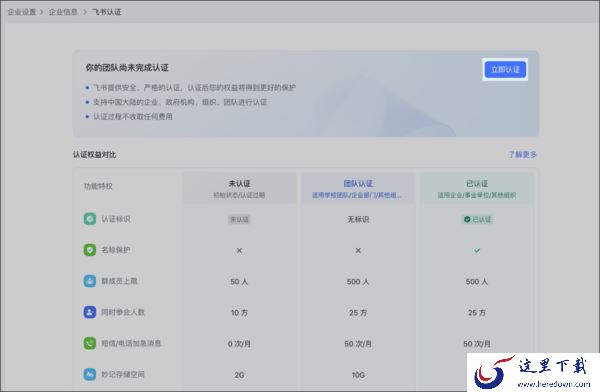Click the 群成员上限 group icon
600x392 pixels.
coord(90,281)
